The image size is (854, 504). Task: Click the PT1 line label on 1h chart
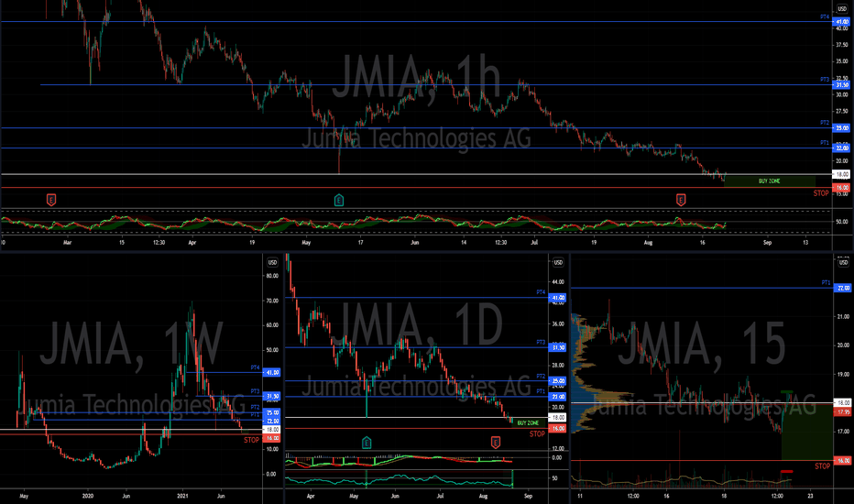825,143
